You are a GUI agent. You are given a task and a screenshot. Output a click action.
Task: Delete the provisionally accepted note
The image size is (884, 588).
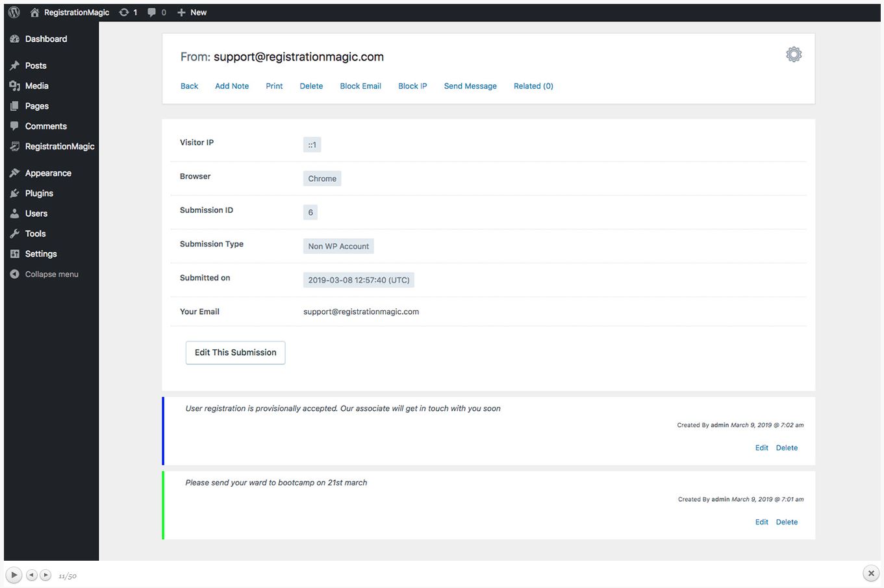787,448
